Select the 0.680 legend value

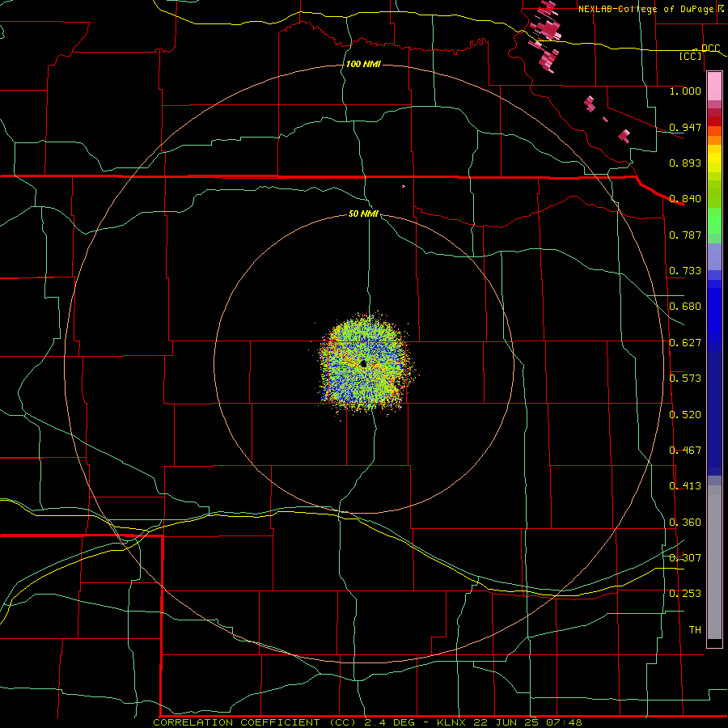[685, 307]
